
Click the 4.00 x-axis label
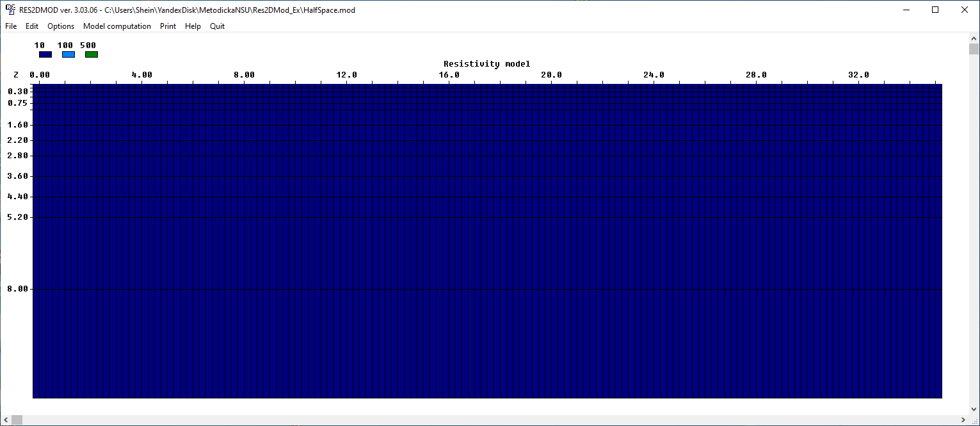pyautogui.click(x=142, y=75)
